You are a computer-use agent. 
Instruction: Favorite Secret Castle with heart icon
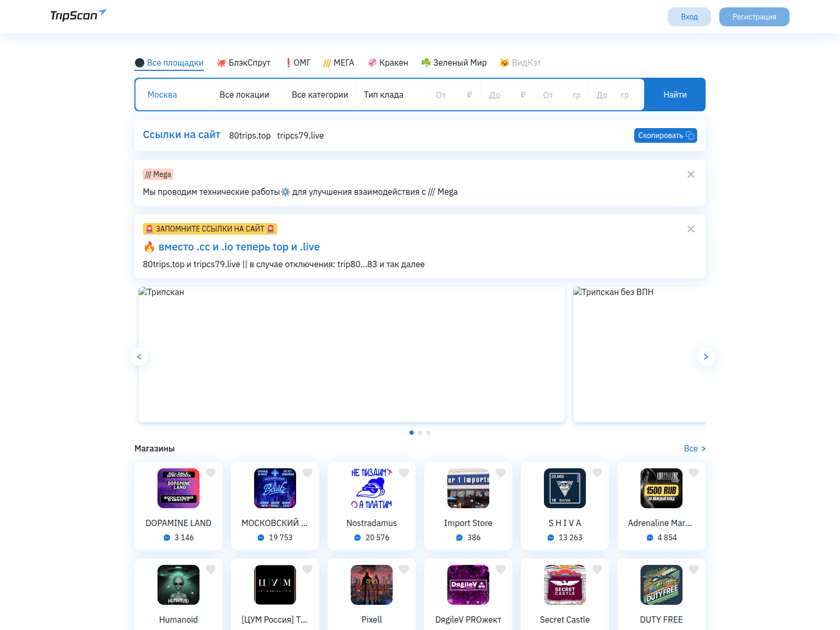(597, 570)
